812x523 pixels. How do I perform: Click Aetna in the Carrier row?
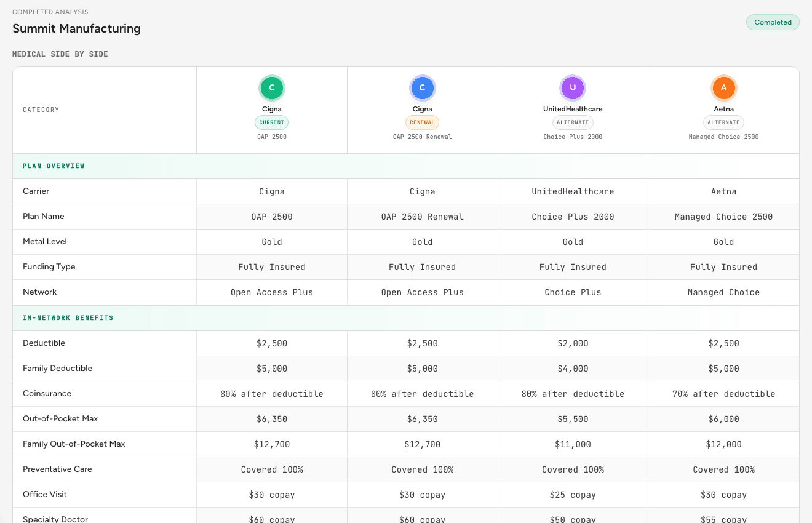[723, 192]
